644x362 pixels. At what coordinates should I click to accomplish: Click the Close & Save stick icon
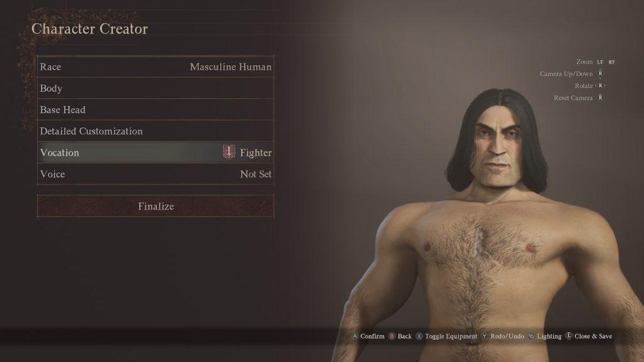569,336
